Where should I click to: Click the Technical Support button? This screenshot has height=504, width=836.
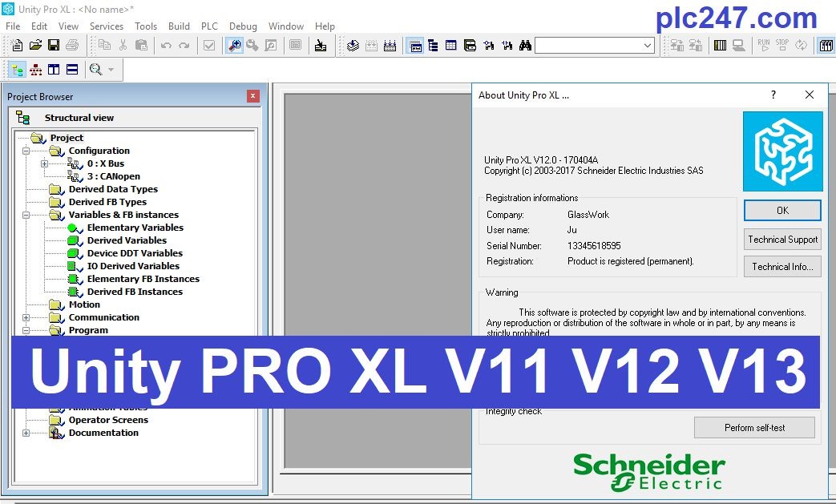pos(782,239)
